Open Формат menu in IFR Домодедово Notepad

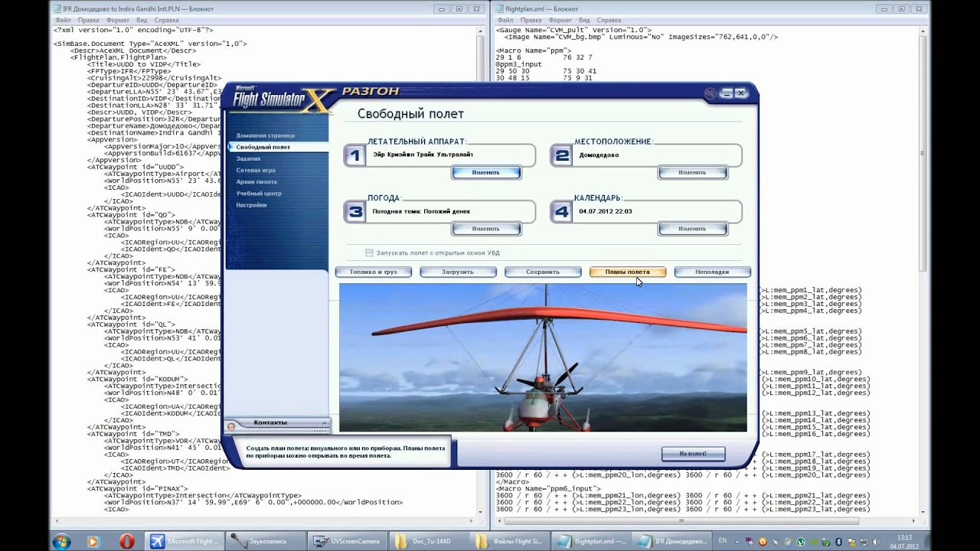pyautogui.click(x=118, y=20)
